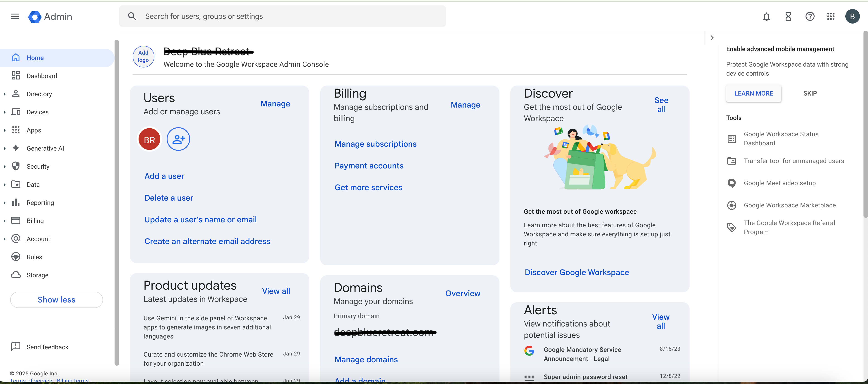
Task: Click Manage in the Users card
Action: 275,104
